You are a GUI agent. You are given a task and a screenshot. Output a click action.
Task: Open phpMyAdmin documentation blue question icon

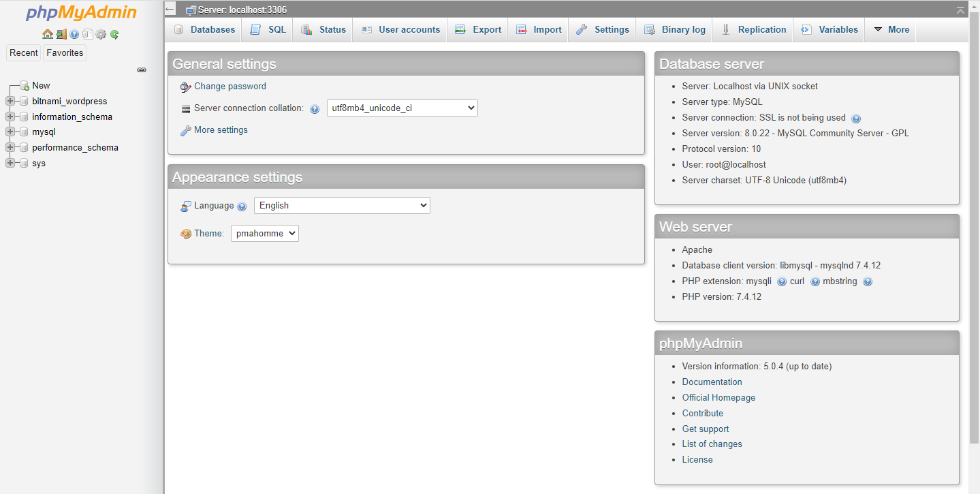click(x=74, y=34)
